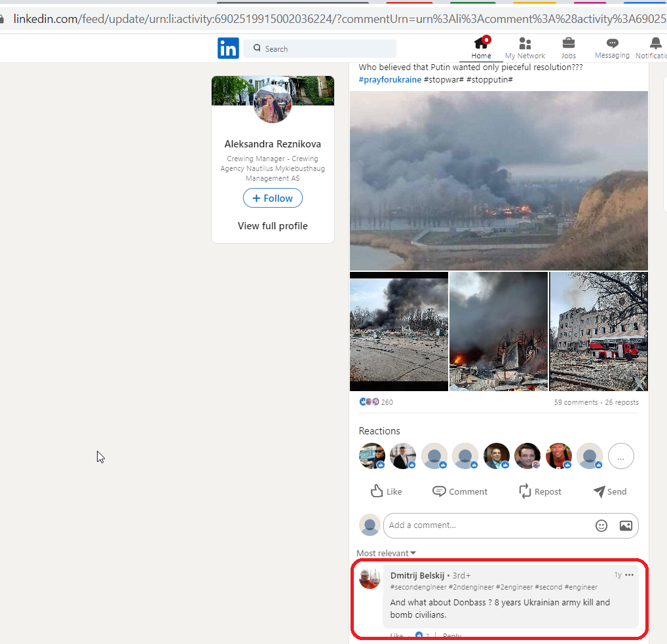
Task: Expand the Most relevant sort dropdown
Action: click(387, 553)
